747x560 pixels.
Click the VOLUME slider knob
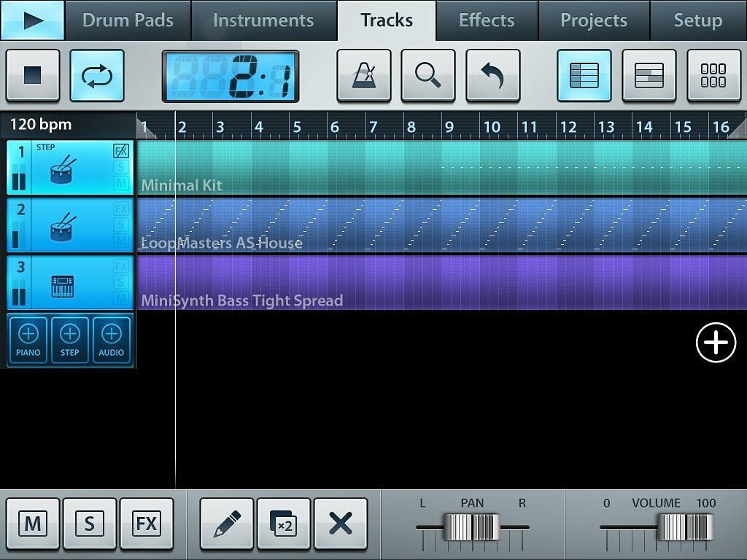(685, 526)
